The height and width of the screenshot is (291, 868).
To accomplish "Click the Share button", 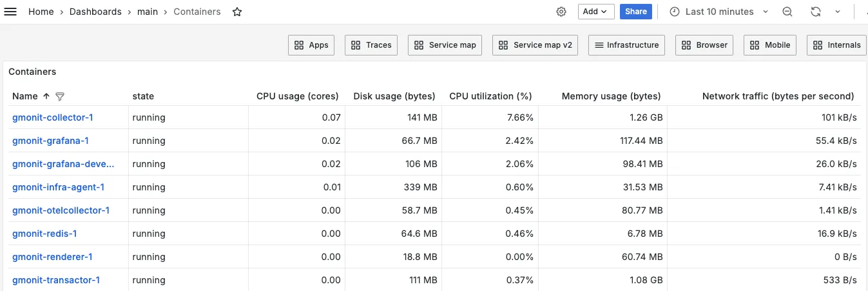I will 636,12.
